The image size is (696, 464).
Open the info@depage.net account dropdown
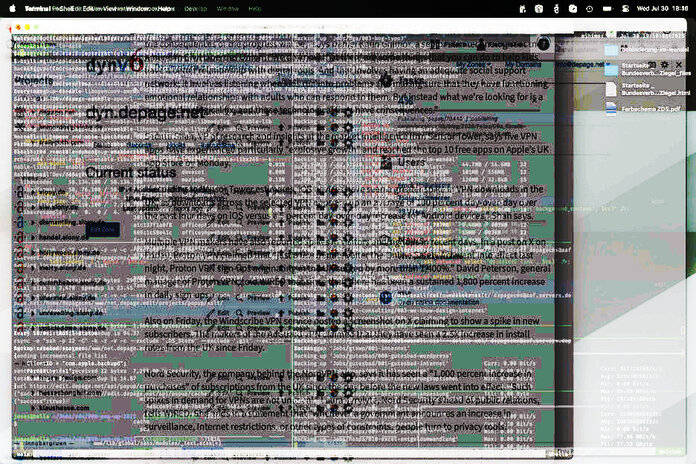[x=583, y=65]
